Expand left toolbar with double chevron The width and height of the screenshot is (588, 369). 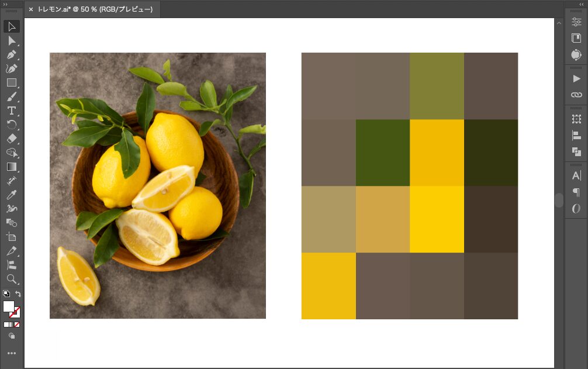[x=5, y=4]
